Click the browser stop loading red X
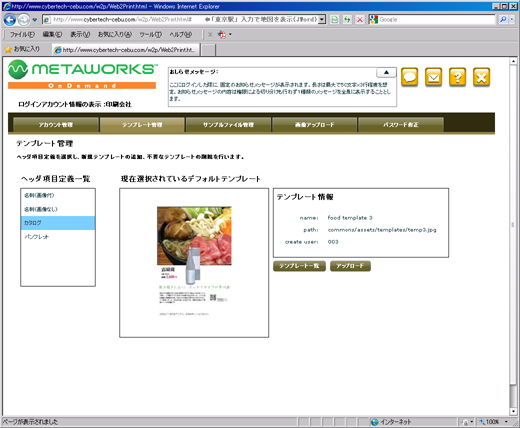 (x=360, y=20)
